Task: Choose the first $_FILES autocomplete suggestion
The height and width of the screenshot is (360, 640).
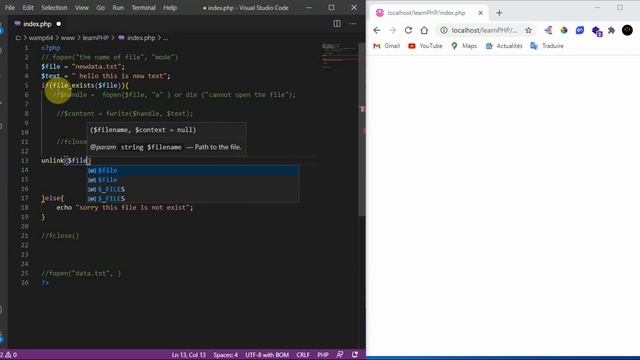Action: [193, 189]
